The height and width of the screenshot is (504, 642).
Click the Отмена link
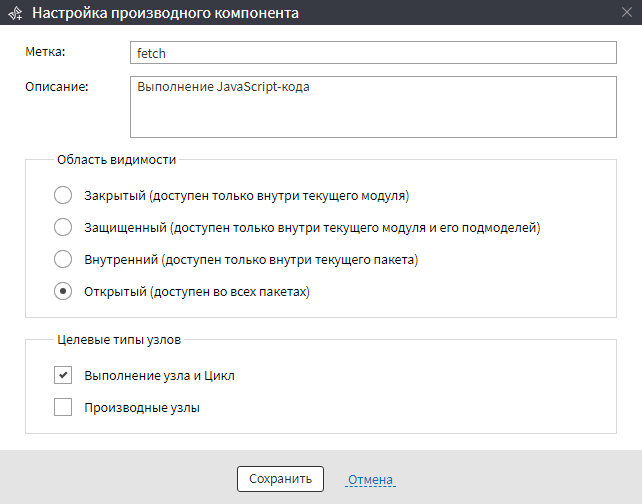point(370,479)
